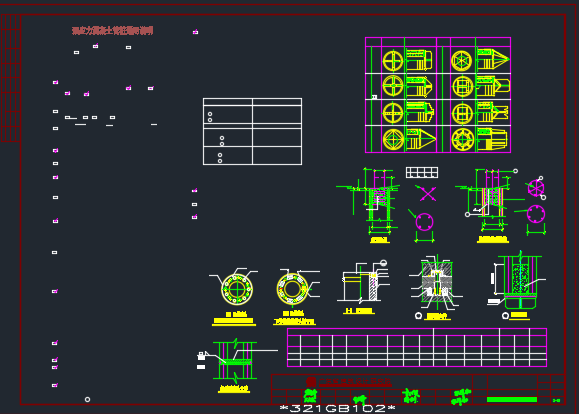Click the small white circle near sheet bottom-left

[88, 400]
